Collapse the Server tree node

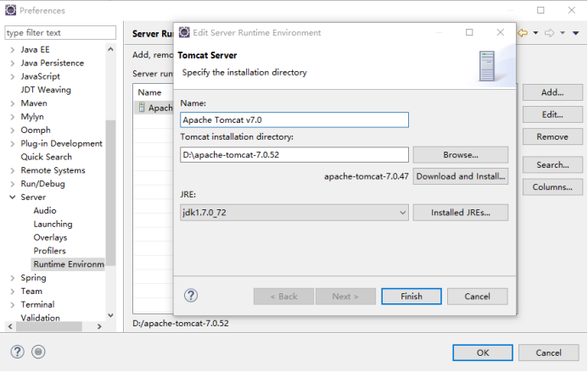pos(13,197)
